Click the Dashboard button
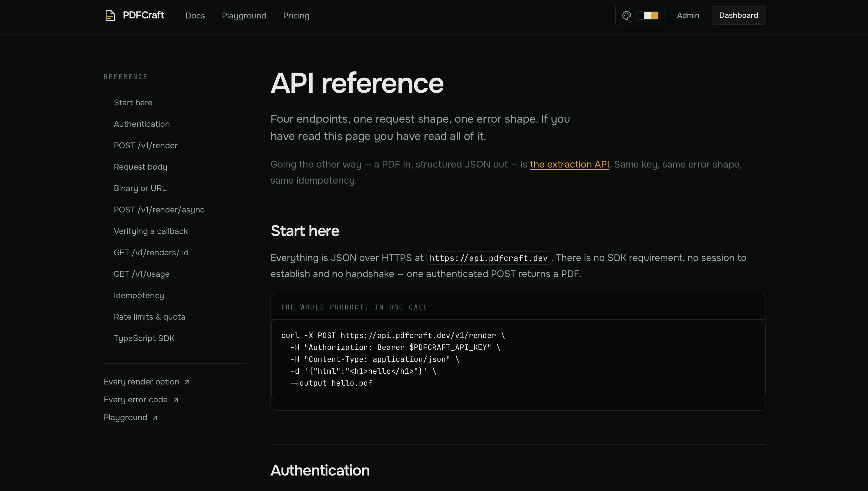Image resolution: width=868 pixels, height=491 pixels. click(x=738, y=15)
